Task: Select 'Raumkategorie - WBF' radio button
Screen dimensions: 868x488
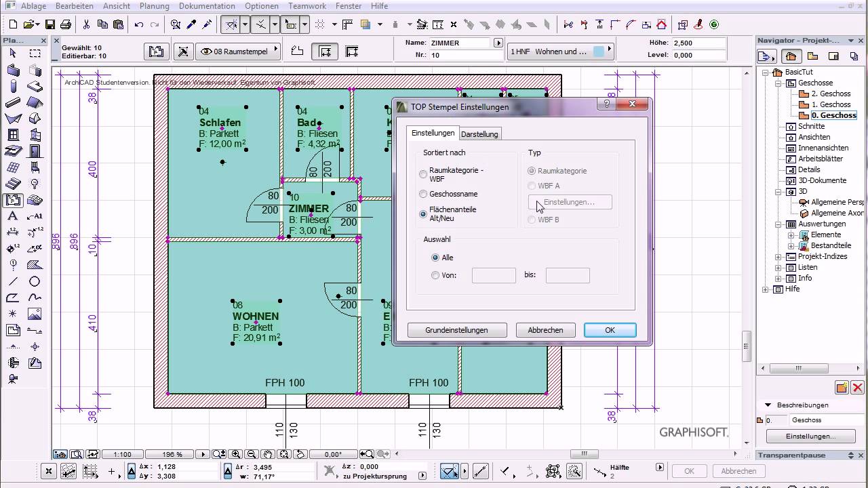Action: click(x=423, y=174)
